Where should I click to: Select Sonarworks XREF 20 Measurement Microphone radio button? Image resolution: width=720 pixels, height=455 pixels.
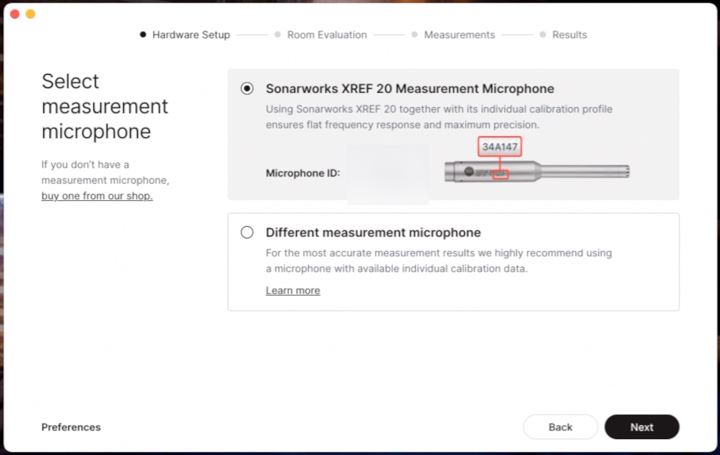point(247,88)
